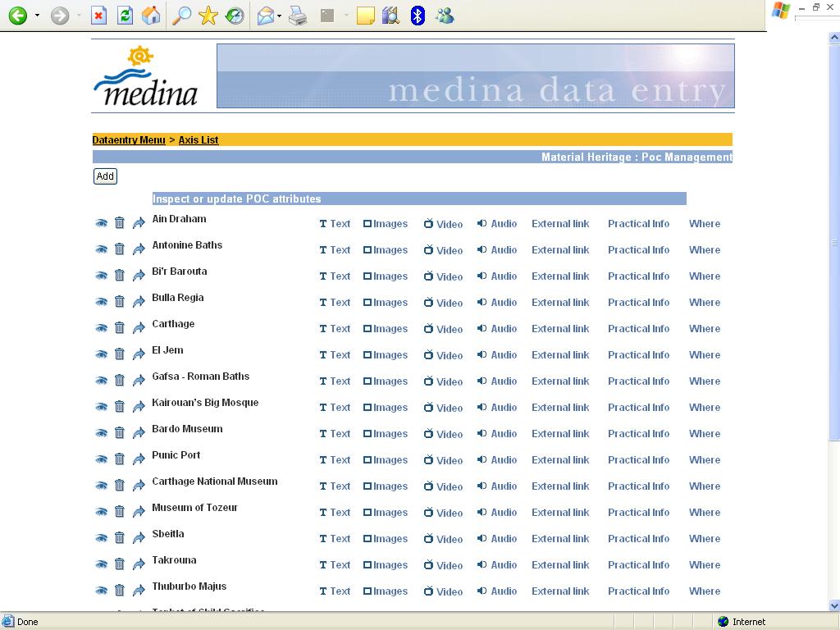840x630 pixels.
Task: Delete Ain Draham using trash icon
Action: 120,223
